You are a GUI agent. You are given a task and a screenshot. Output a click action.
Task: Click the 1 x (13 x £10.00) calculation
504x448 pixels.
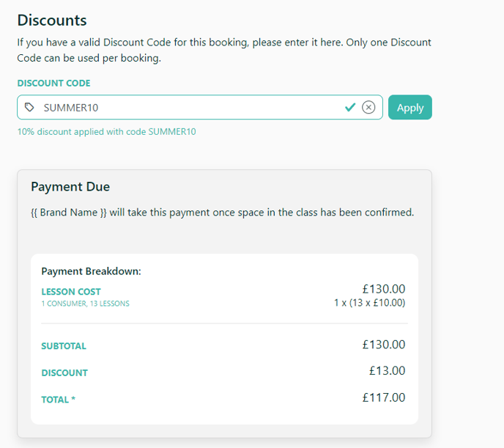click(x=370, y=303)
